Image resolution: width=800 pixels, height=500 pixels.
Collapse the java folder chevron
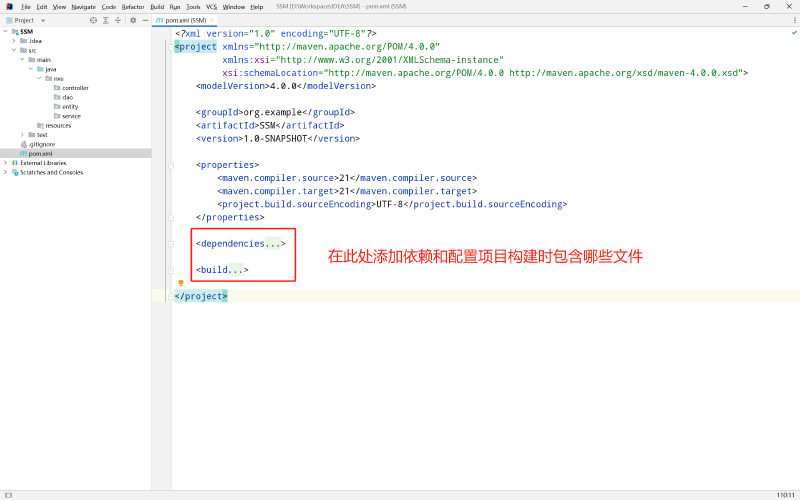tap(31, 69)
